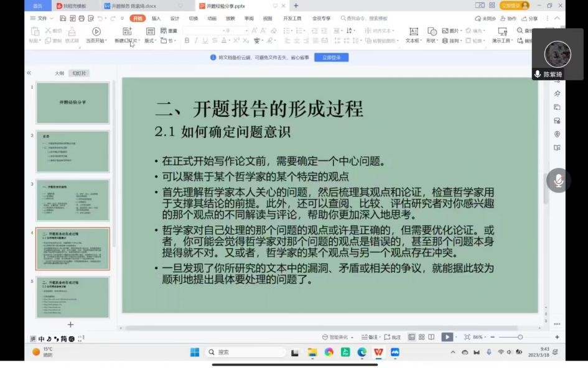The height and width of the screenshot is (368, 588).
Task: Open WPS Office from the Windows taskbar
Action: point(378,352)
